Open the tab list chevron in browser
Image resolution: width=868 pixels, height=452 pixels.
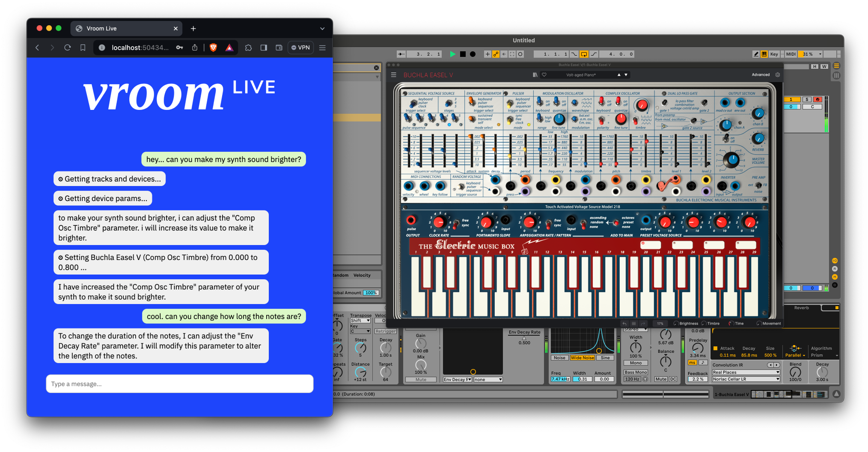coord(322,29)
